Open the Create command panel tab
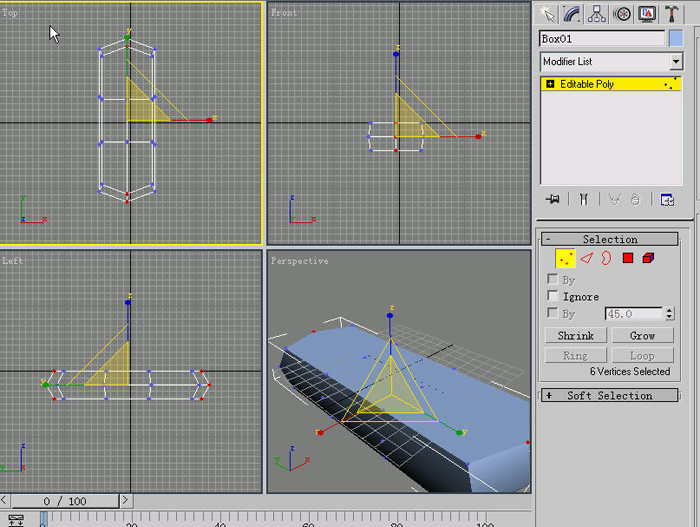This screenshot has height=527, width=700. pyautogui.click(x=547, y=13)
